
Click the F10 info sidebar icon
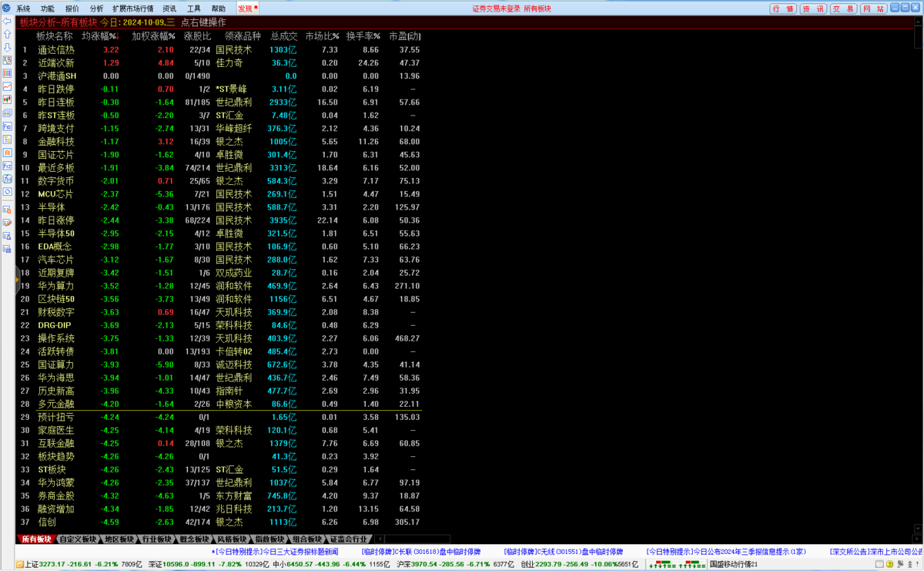coord(7,126)
